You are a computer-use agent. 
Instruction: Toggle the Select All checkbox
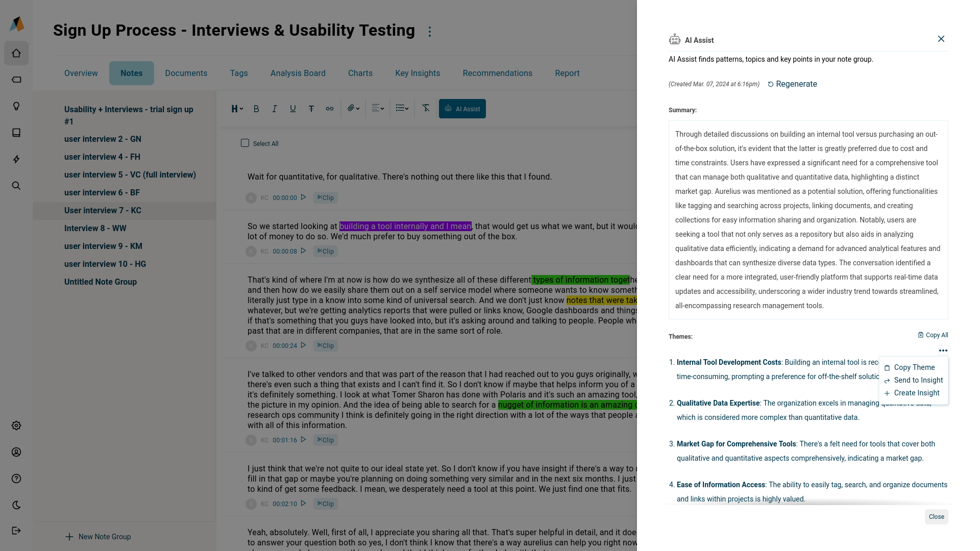(245, 143)
